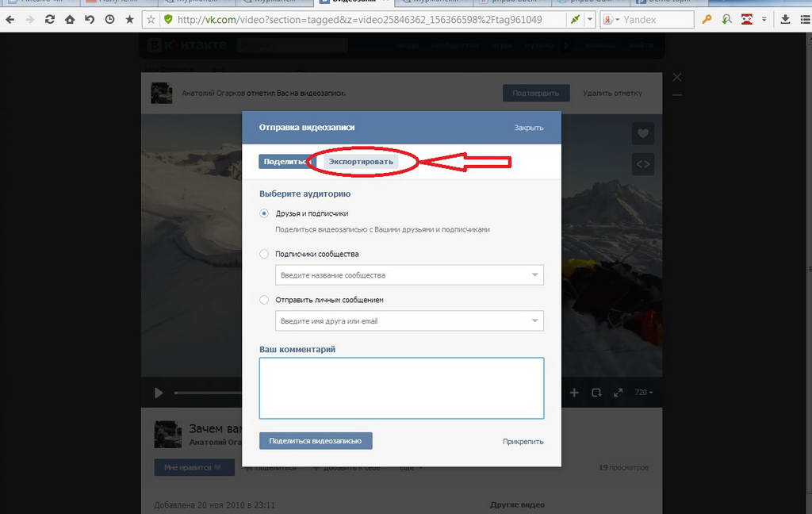Switch to the 'Экспортировать' tab
The image size is (812, 514).
(x=361, y=162)
